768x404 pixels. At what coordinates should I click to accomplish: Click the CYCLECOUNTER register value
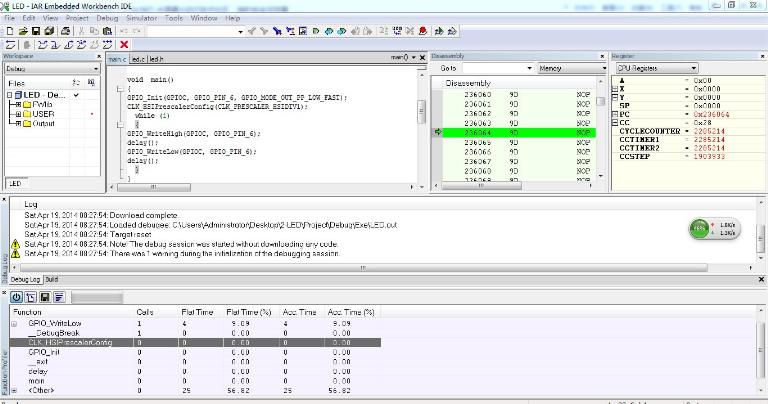point(709,131)
